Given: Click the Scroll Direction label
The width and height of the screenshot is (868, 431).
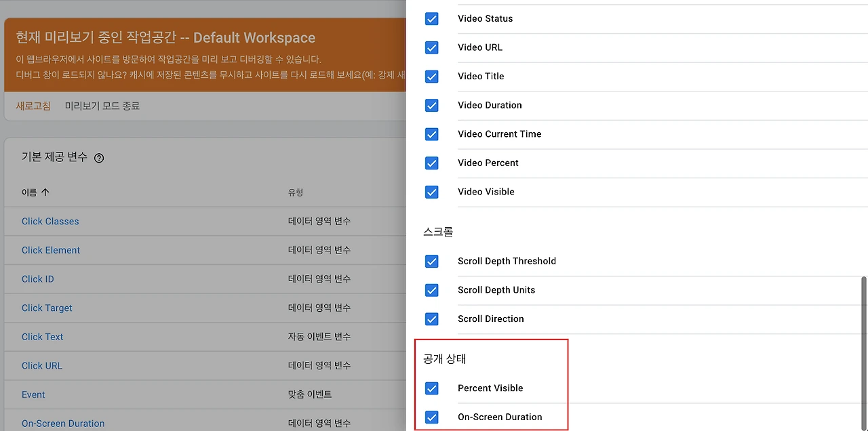Looking at the screenshot, I should coord(491,319).
